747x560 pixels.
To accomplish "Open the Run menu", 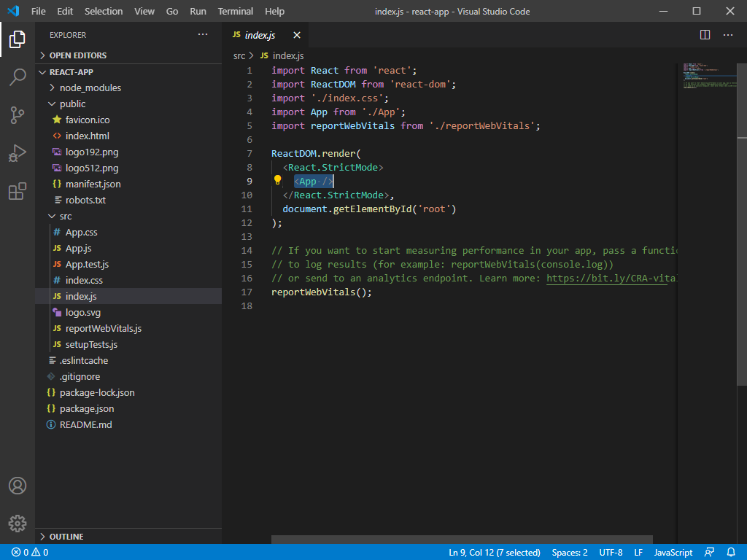I will pos(198,11).
